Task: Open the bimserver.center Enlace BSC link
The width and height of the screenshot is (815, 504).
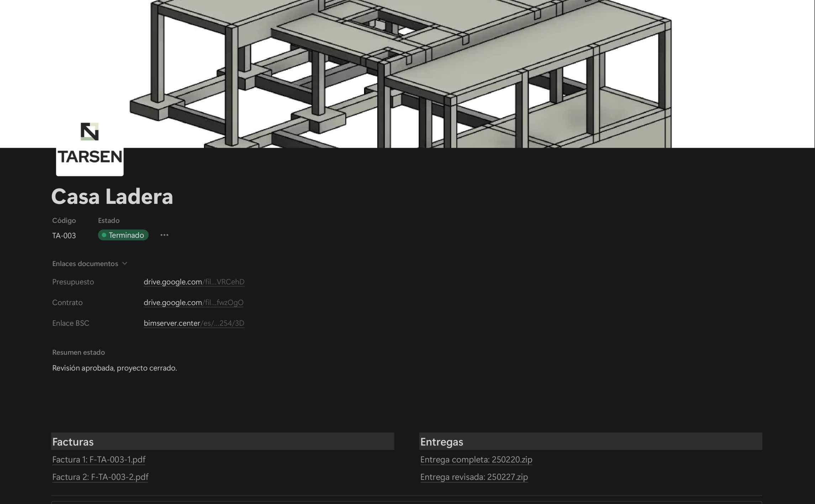Action: [x=194, y=323]
